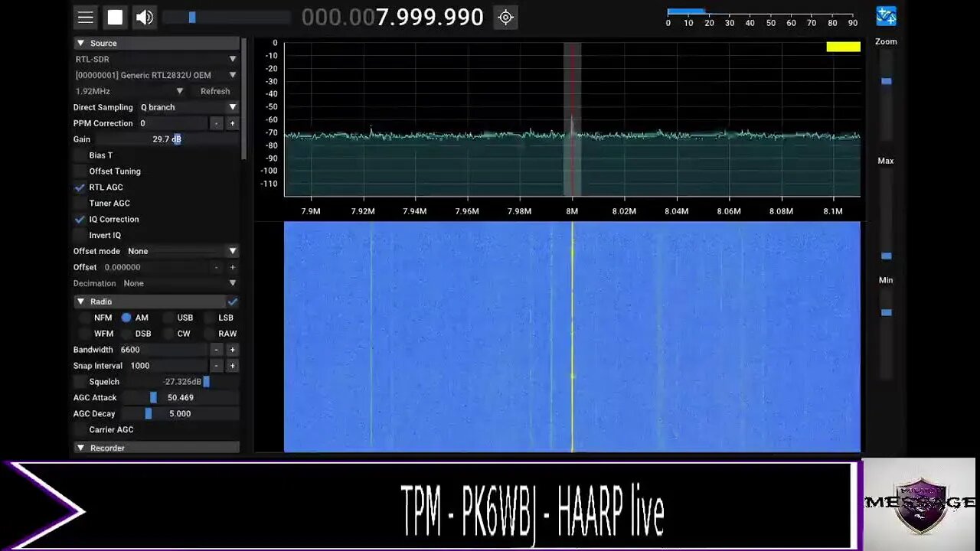The height and width of the screenshot is (551, 980).
Task: Select USB demodulation mode
Action: click(x=168, y=318)
